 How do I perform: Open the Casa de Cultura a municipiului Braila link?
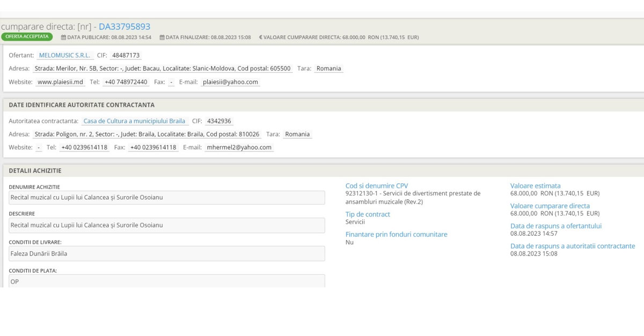tap(134, 121)
